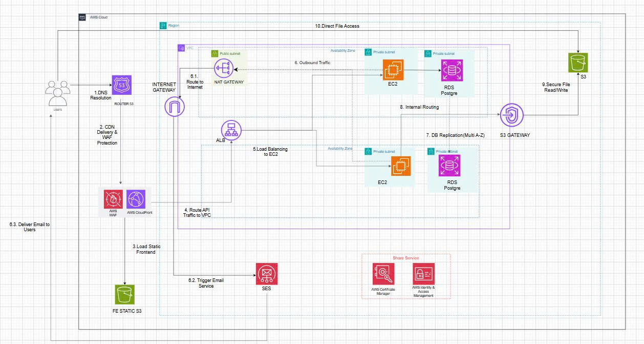Click the FE STATIC S3 bucket icon

pyautogui.click(x=125, y=296)
